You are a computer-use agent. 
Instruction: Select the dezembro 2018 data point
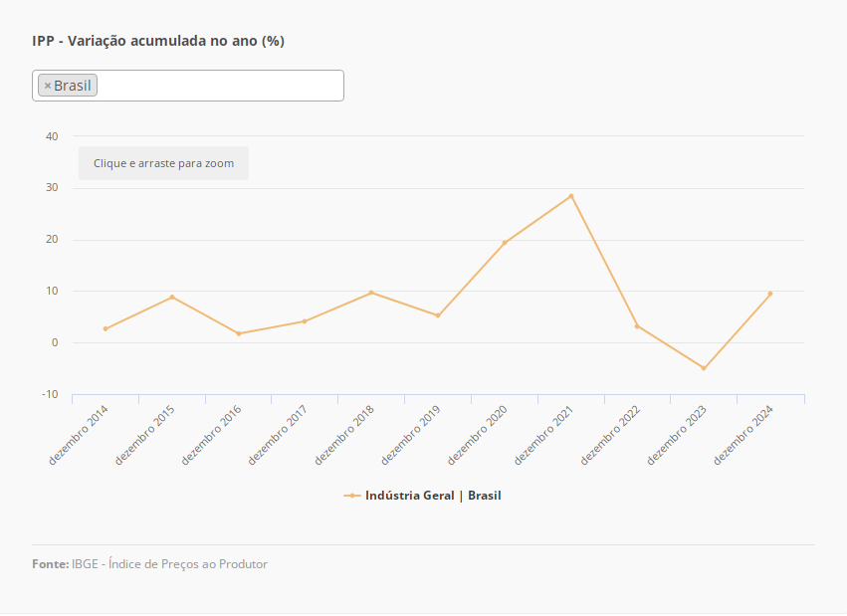371,293
